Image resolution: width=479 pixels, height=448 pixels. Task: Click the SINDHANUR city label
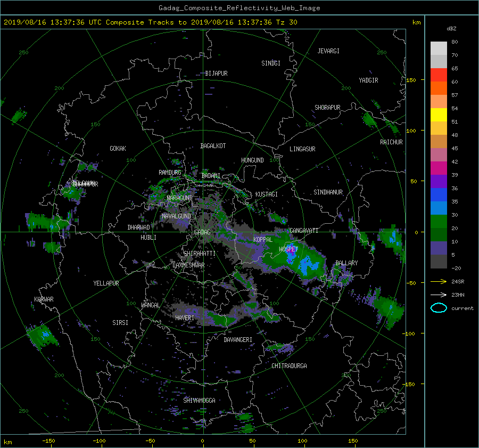coord(328,192)
